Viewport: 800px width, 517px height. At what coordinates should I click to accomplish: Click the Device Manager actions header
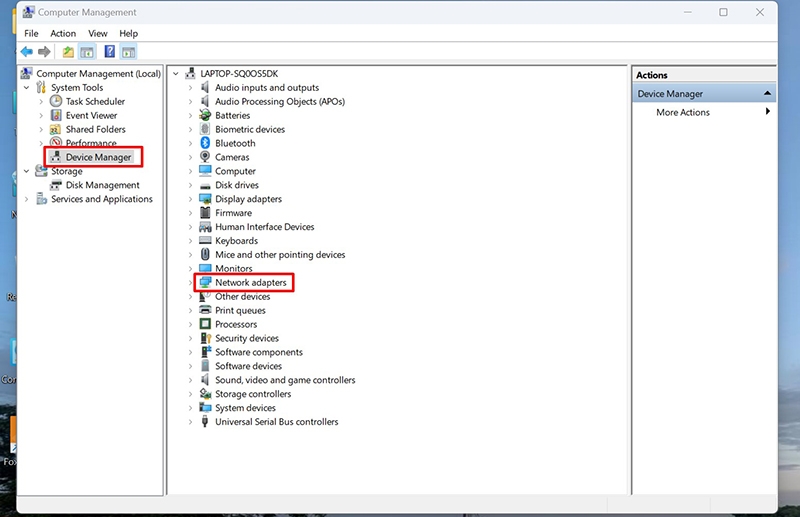pos(704,93)
